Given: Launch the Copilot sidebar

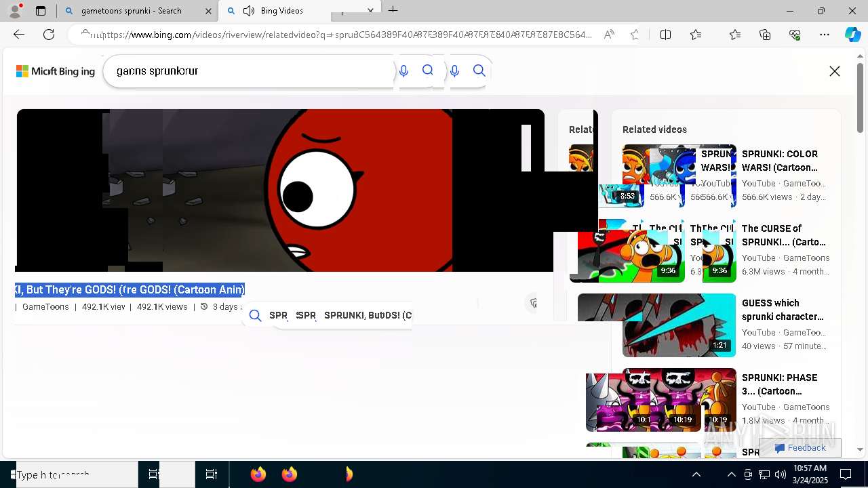Looking at the screenshot, I should [x=852, y=35].
